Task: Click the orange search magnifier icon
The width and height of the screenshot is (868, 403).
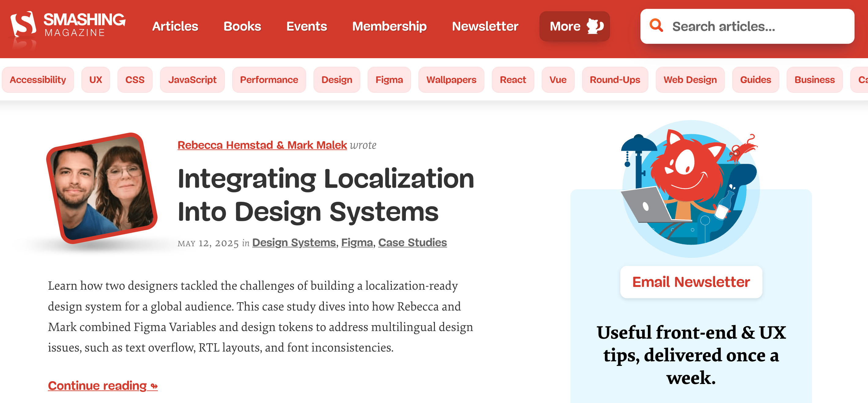Action: pos(656,26)
